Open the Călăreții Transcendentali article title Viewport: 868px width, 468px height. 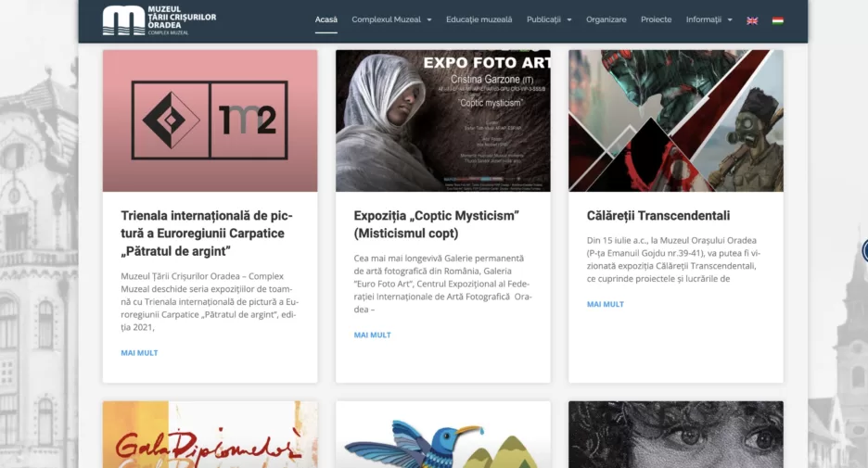tap(658, 216)
